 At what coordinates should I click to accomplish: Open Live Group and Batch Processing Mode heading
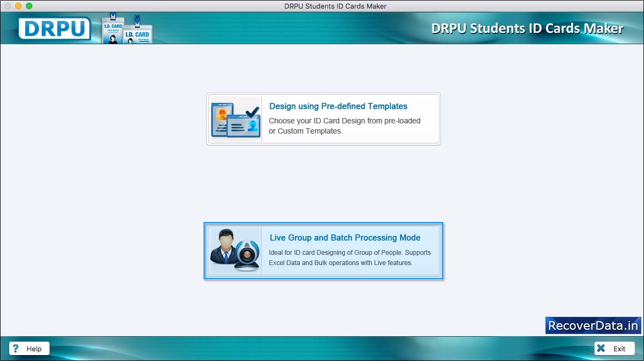(x=345, y=238)
